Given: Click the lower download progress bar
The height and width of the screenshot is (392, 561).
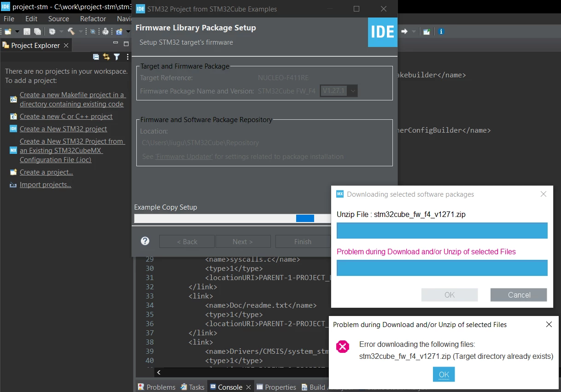Looking at the screenshot, I should (x=442, y=268).
